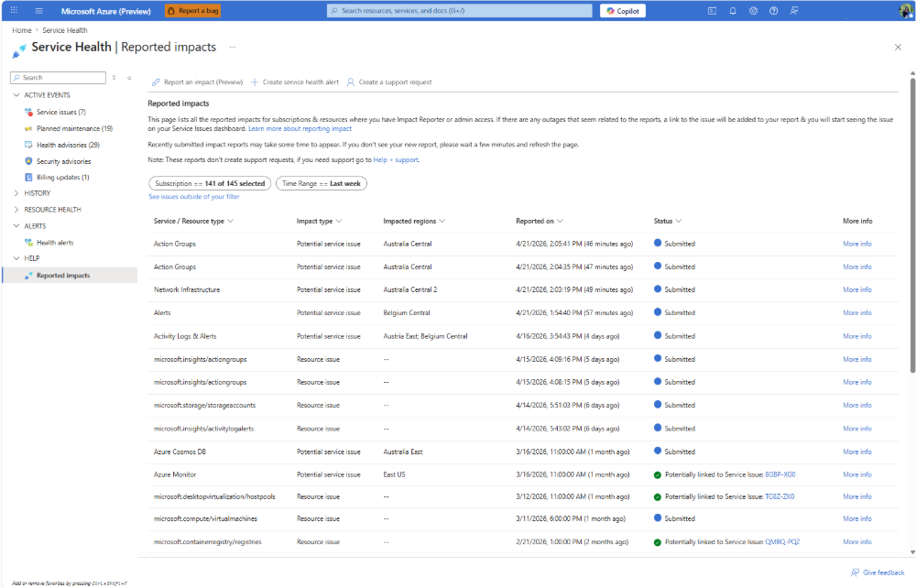Open the Time Range filter pill
The image size is (916, 588).
pos(322,183)
